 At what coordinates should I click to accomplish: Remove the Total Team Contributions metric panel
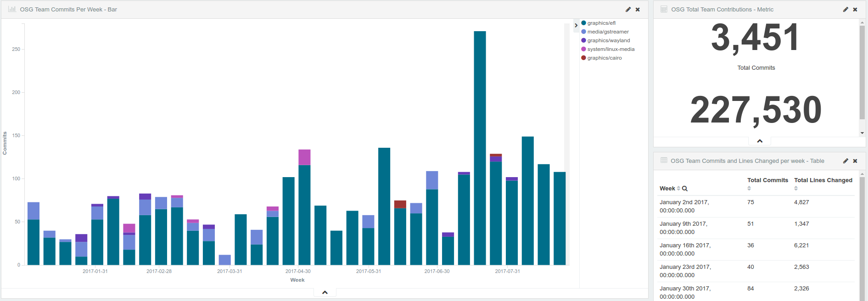click(855, 10)
